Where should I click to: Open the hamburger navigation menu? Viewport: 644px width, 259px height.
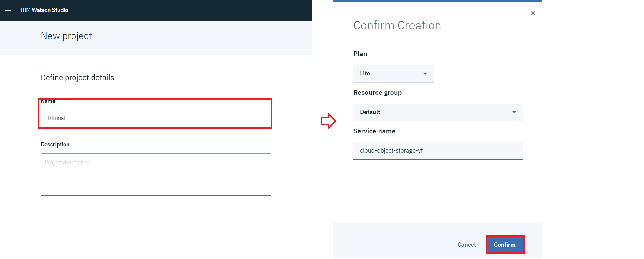point(8,10)
